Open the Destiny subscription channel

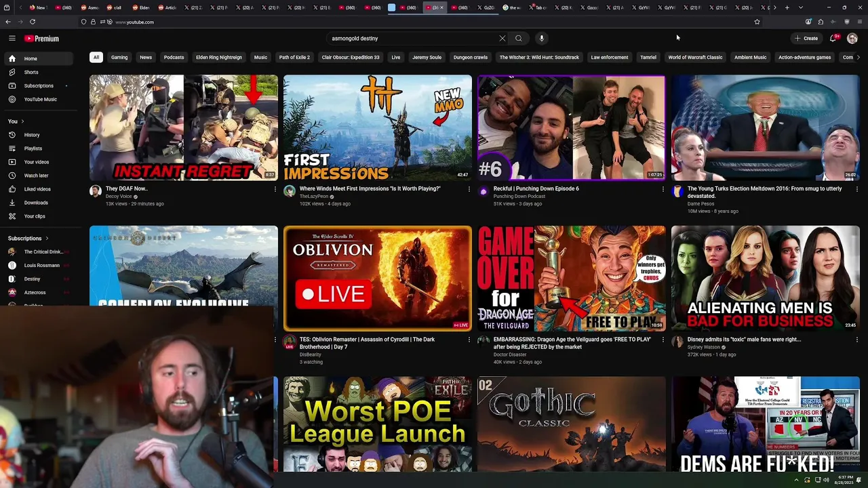click(39, 279)
